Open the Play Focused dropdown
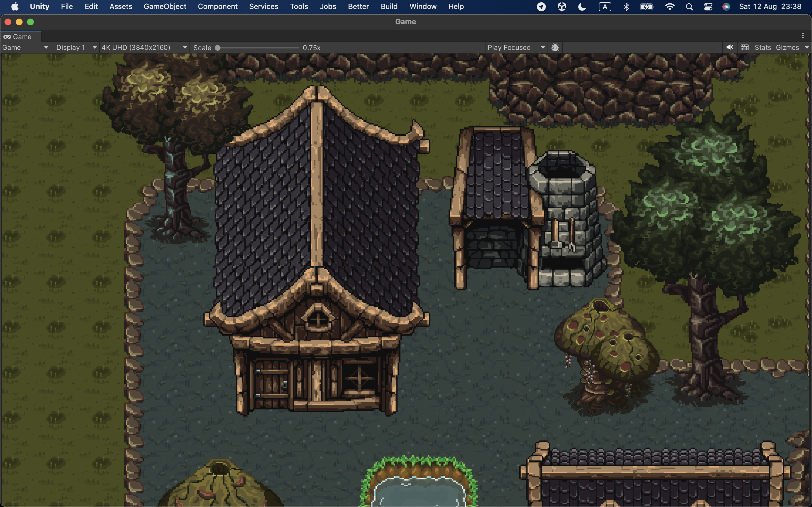 point(516,47)
